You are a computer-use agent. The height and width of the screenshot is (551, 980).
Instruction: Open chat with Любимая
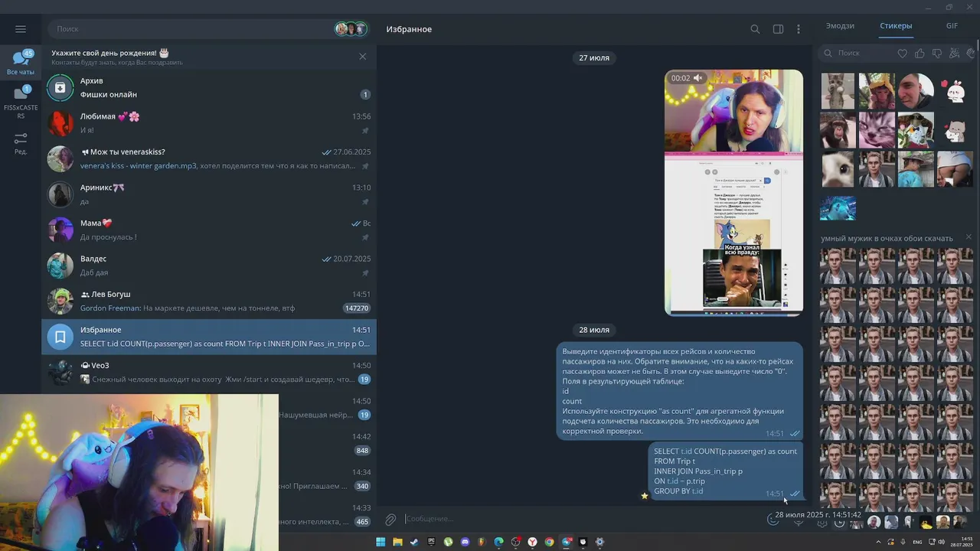(209, 123)
